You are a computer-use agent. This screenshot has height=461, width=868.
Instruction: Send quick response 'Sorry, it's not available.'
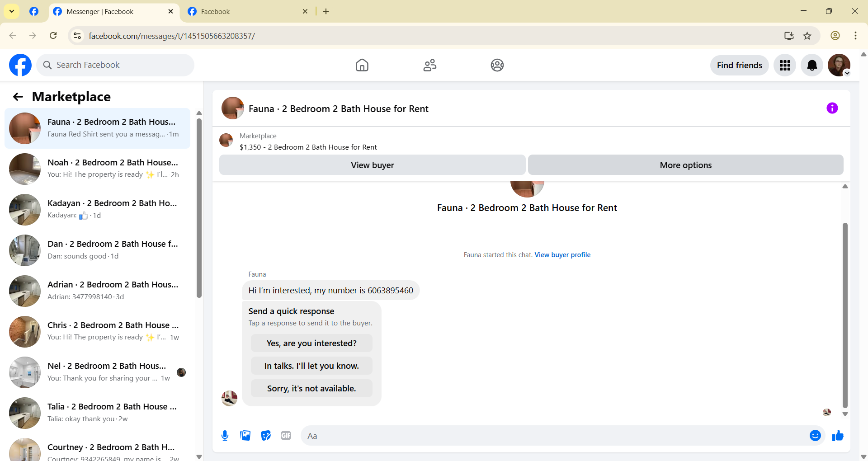click(x=311, y=388)
